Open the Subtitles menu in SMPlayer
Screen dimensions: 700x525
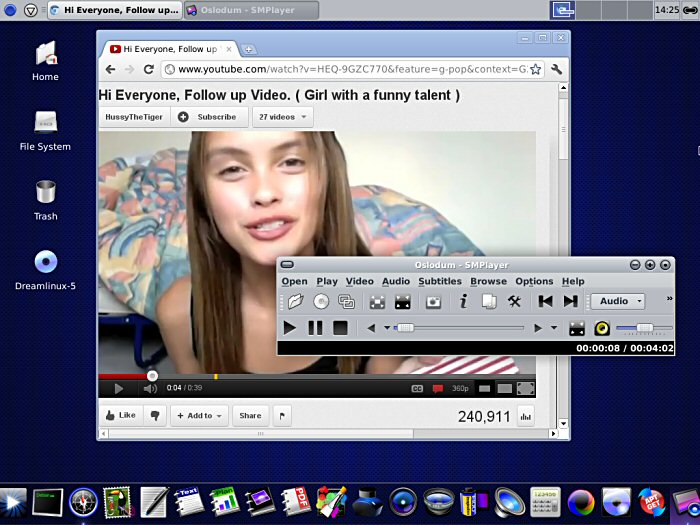tap(440, 281)
